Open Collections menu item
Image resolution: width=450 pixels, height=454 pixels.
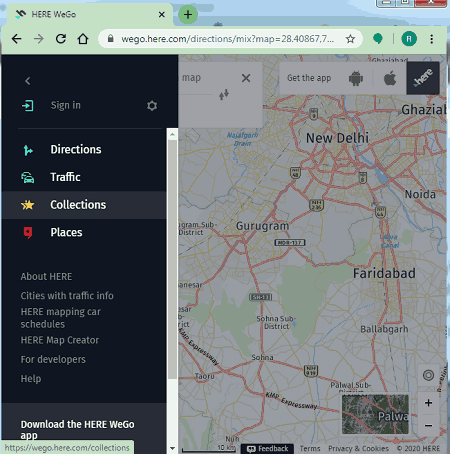point(84,205)
